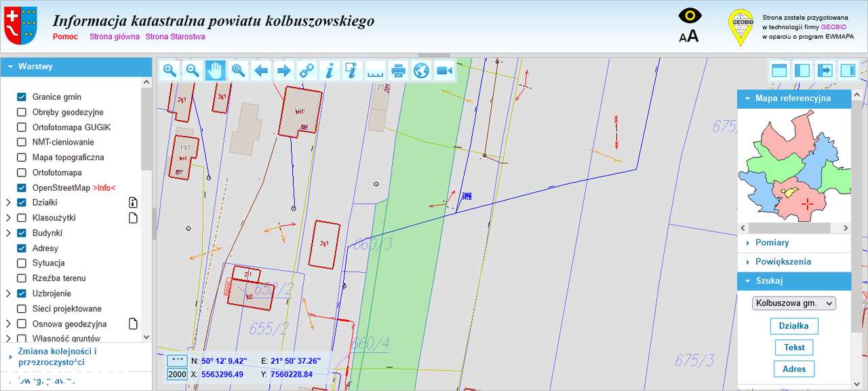
Task: Click the video camera icon
Action: tap(444, 70)
